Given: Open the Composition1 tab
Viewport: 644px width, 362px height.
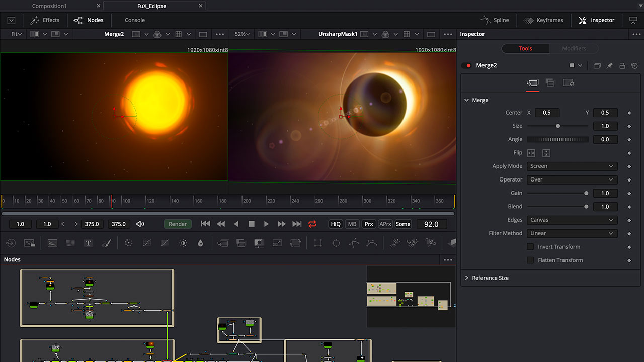Looking at the screenshot, I should coord(49,6).
